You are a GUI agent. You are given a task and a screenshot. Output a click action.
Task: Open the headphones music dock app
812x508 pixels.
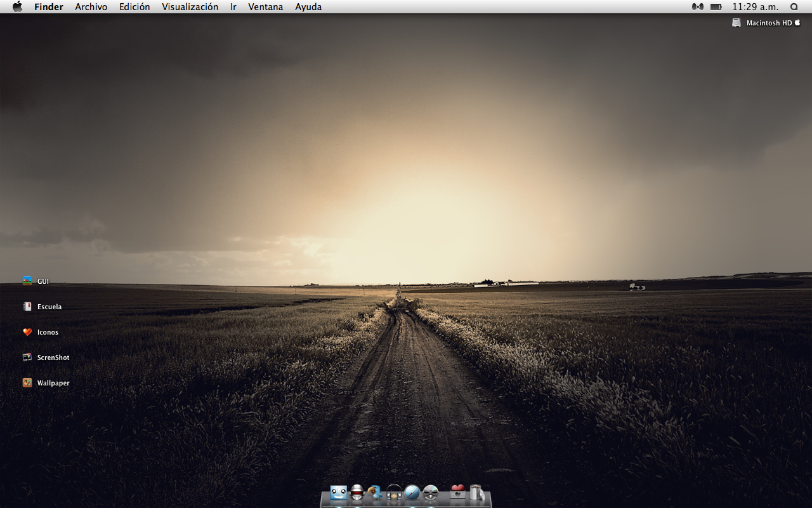[394, 492]
